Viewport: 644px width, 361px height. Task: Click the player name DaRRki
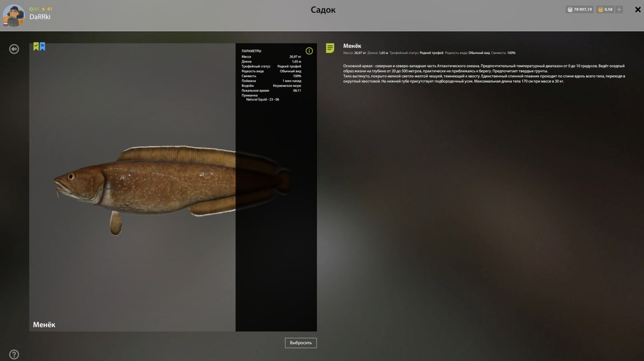click(x=40, y=17)
